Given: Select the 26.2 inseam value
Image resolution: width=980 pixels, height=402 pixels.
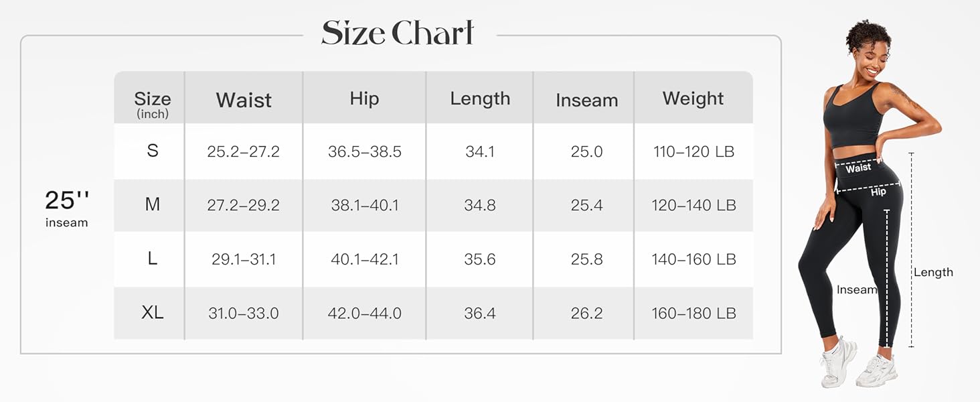Looking at the screenshot, I should coord(586,313).
